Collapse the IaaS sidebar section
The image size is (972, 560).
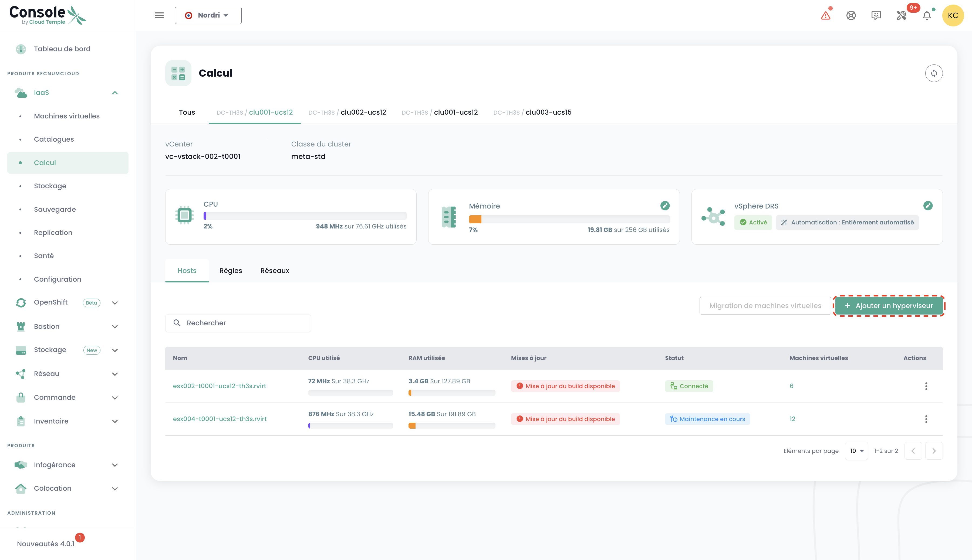(115, 93)
